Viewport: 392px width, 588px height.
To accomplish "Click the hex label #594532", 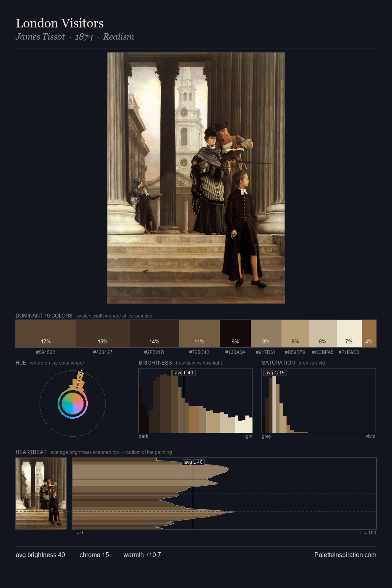I will 45,352.
